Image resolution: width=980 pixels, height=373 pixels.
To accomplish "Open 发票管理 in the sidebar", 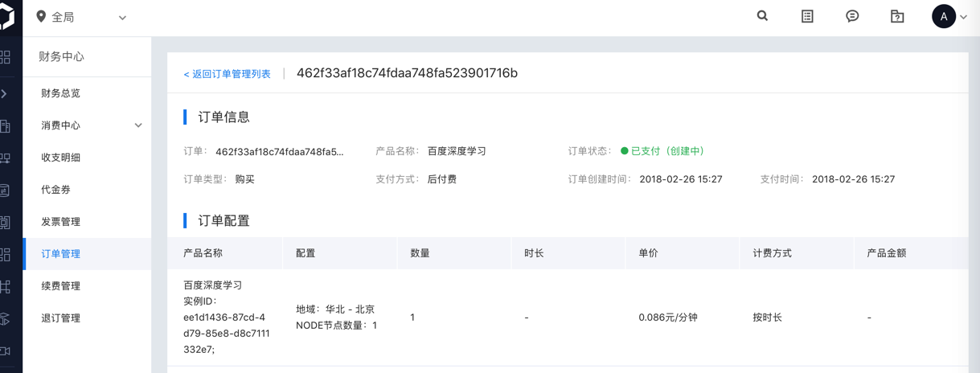I will click(x=61, y=222).
